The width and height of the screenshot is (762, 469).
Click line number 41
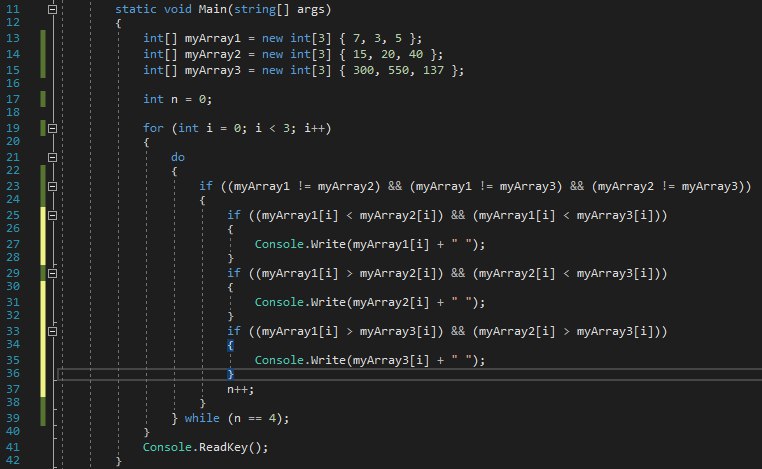pyautogui.click(x=13, y=447)
